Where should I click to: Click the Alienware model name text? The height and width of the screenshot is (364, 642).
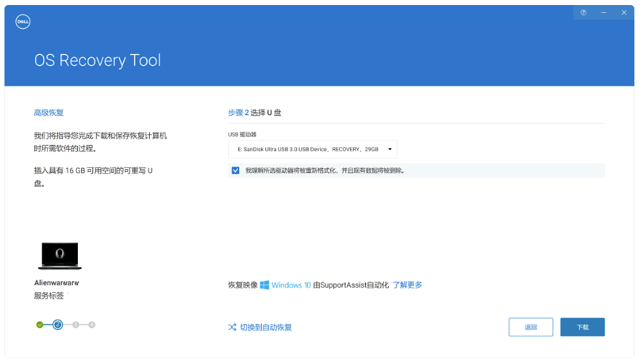point(56,282)
